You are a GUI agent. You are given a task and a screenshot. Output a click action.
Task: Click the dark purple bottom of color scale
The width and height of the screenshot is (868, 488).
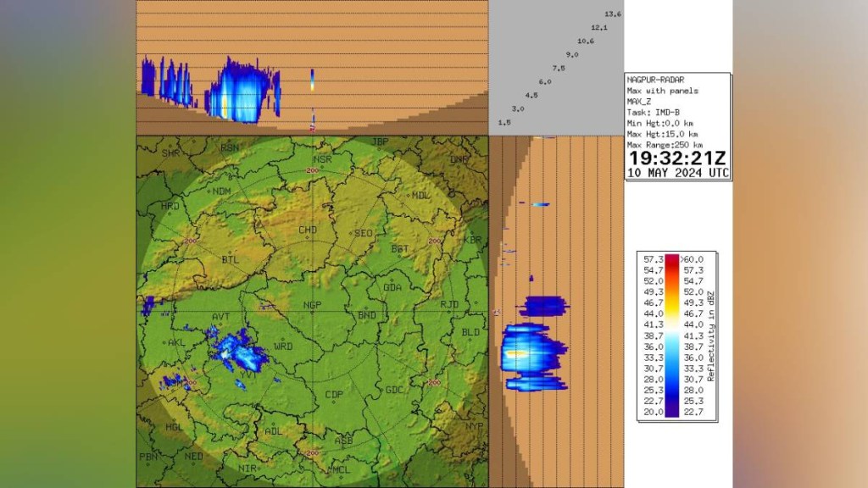pos(672,413)
